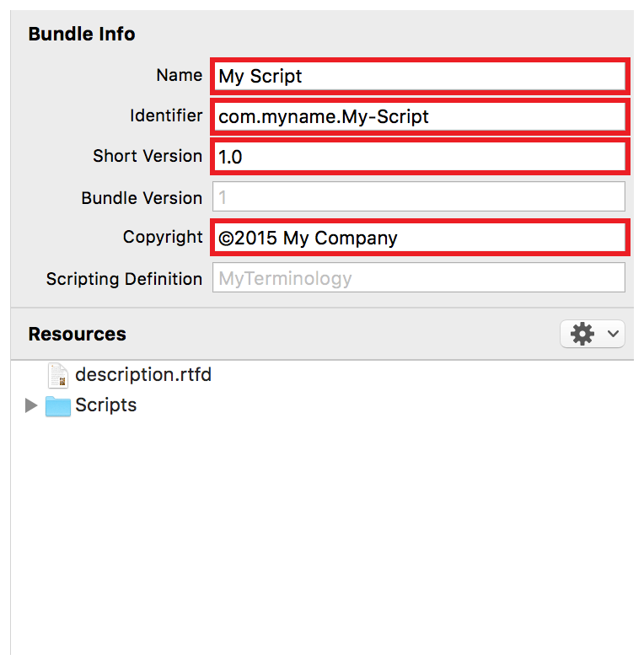The width and height of the screenshot is (644, 665).
Task: Focus the Scripting Definition field
Action: (419, 278)
